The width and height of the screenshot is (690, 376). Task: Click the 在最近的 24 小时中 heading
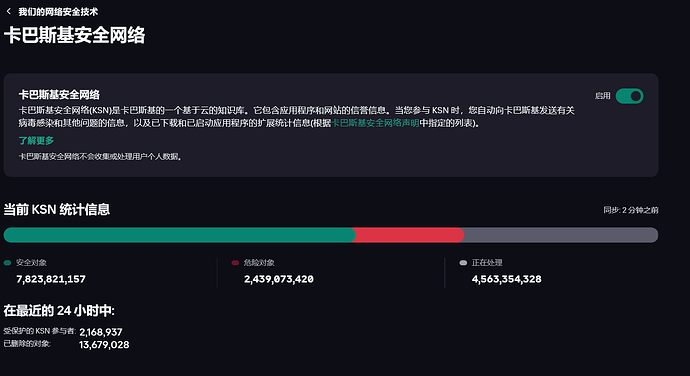pos(59,311)
